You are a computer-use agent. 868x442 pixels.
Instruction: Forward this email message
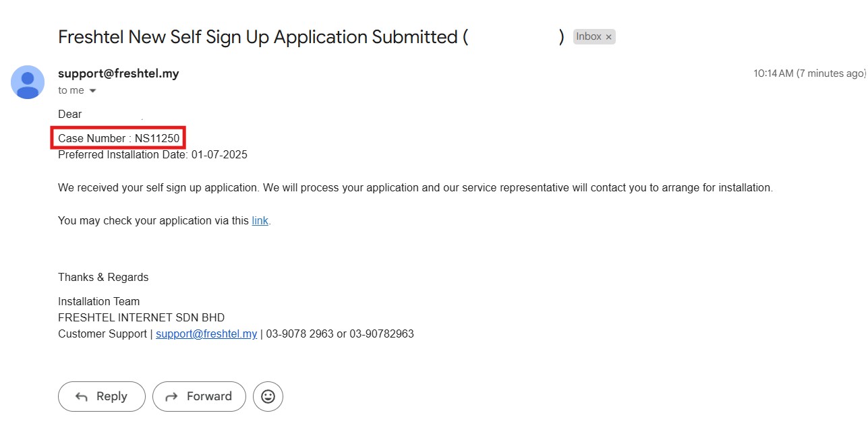point(199,396)
